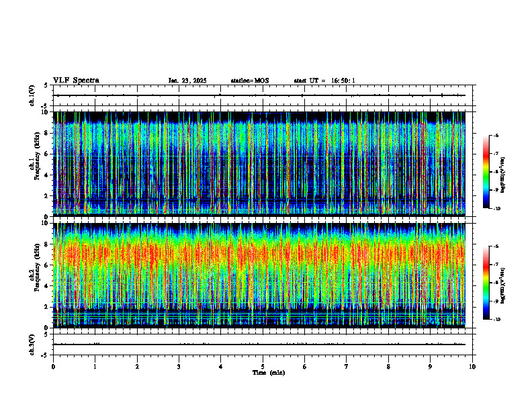Click the date "Jan. 23, 2025" header

(x=187, y=81)
